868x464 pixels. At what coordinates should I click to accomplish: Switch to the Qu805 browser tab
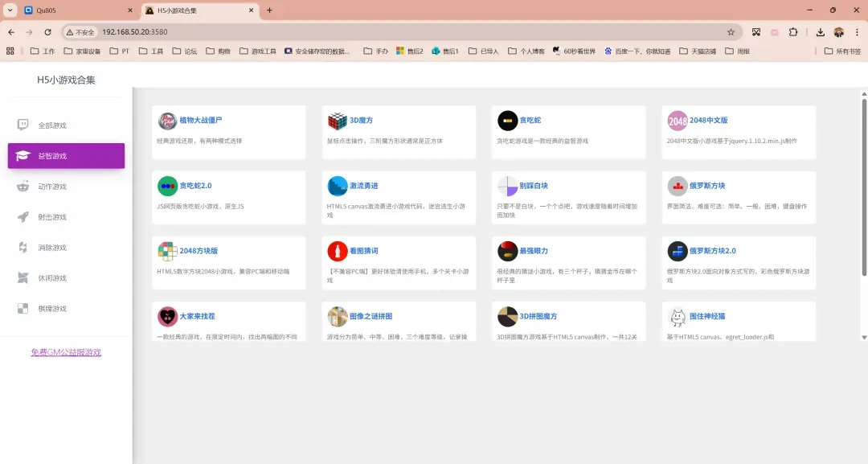pos(72,10)
